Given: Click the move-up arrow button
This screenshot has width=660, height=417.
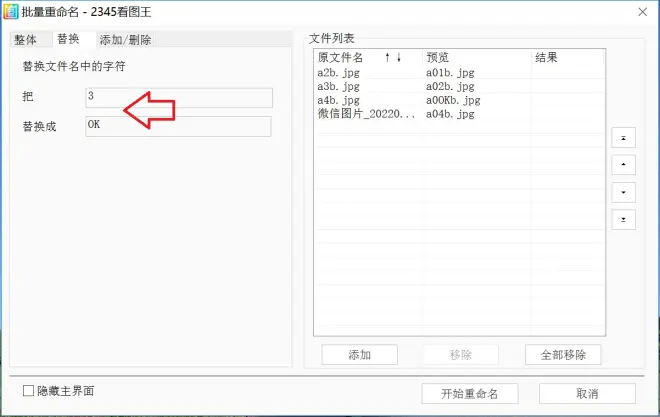Looking at the screenshot, I should 623,164.
